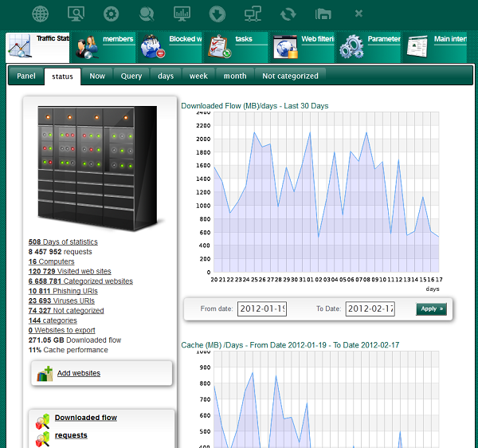The width and height of the screenshot is (478, 448).
Task: Open the monitor chart statistics icon
Action: [182, 14]
